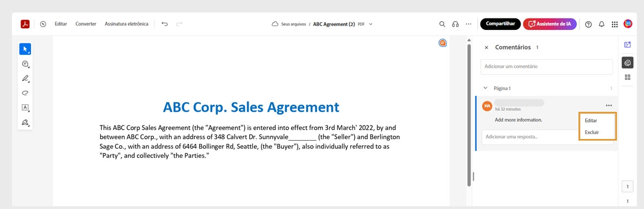This screenshot has width=644, height=209.
Task: Pick the freehand draw loop tool
Action: [x=25, y=93]
